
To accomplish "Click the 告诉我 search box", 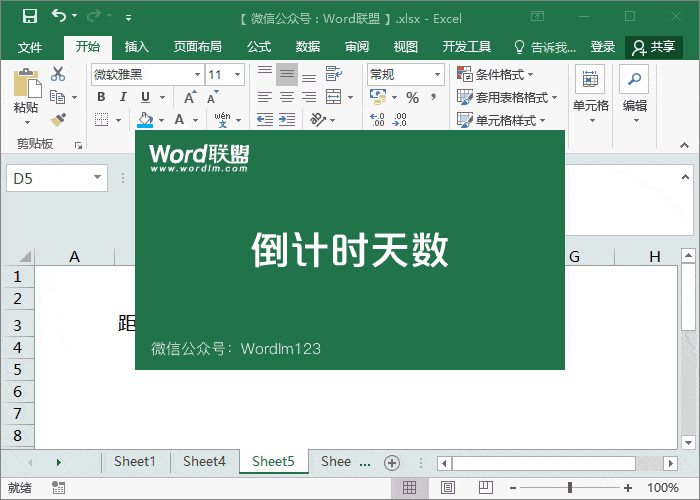I will (545, 47).
